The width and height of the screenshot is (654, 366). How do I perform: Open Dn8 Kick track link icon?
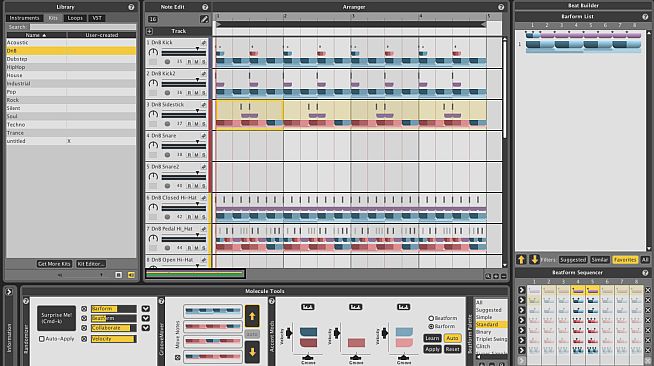[204, 43]
